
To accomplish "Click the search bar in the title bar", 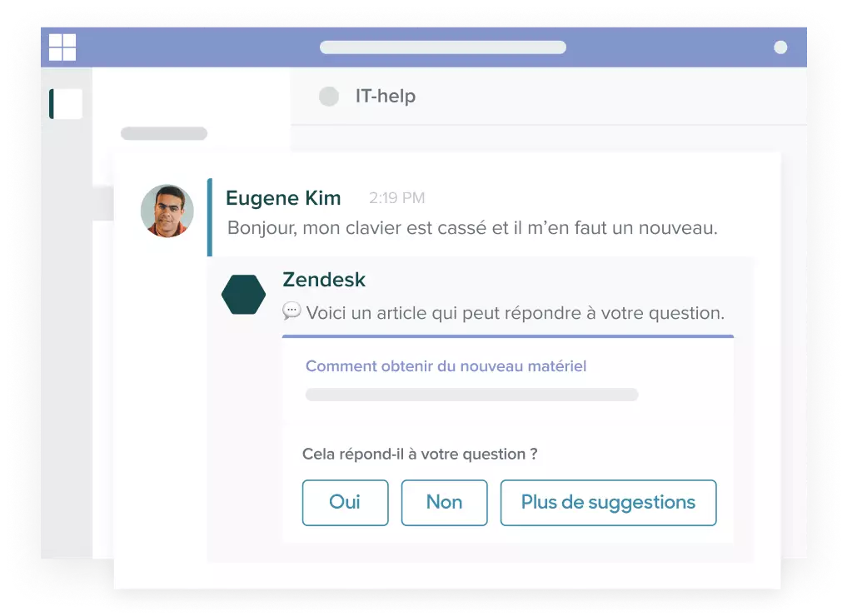I will click(443, 47).
